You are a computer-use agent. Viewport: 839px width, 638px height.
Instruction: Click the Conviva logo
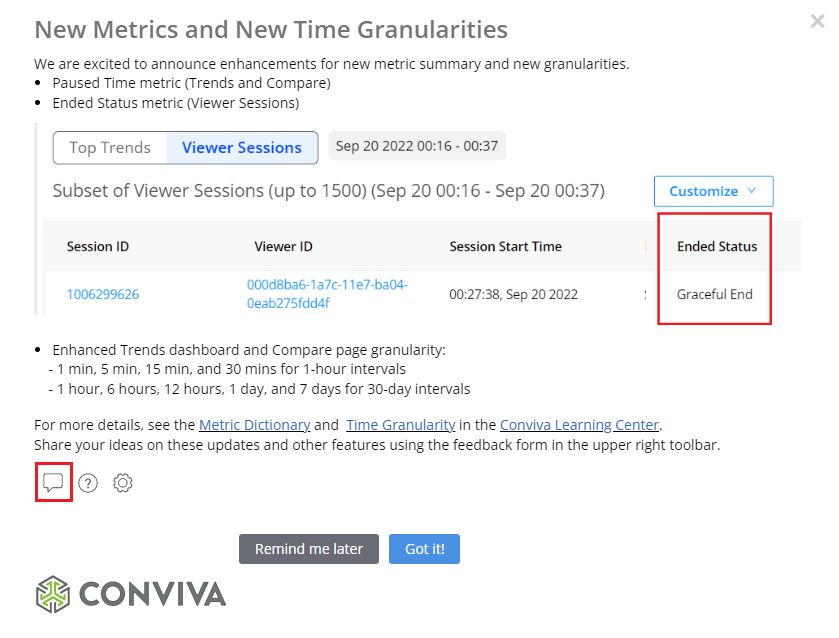(x=131, y=594)
